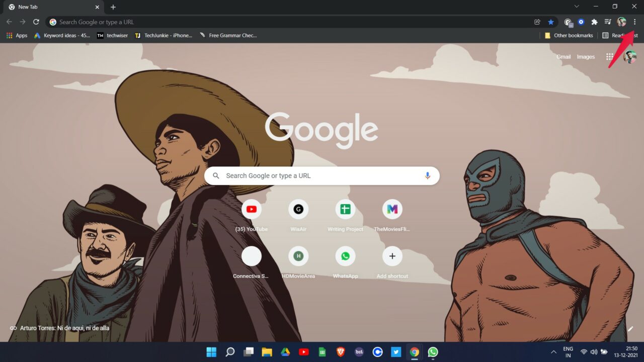644x362 pixels.
Task: Click the Google account avatar on page
Action: 630,57
